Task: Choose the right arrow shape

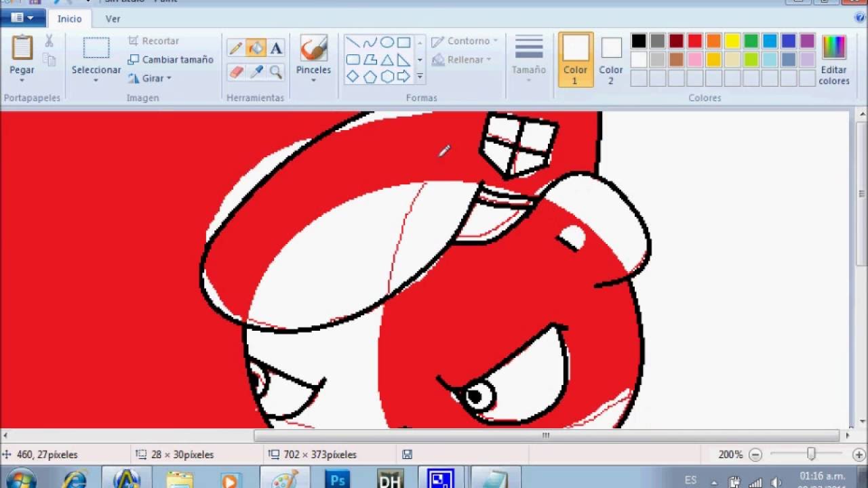Action: [x=403, y=77]
